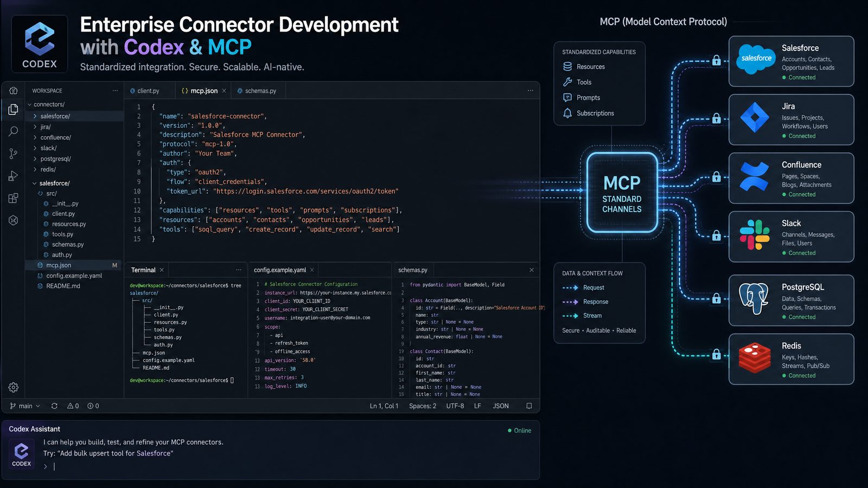Click the Prompts chat bubble icon
Image resolution: width=868 pixels, height=488 pixels.
567,98
